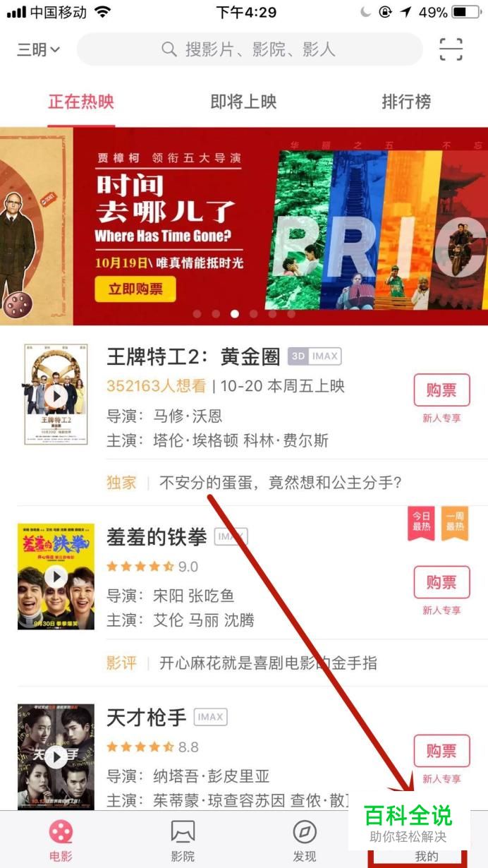Tap 购票 for 王牌特工2：黄金圈
This screenshot has width=488, height=868.
pos(441,390)
